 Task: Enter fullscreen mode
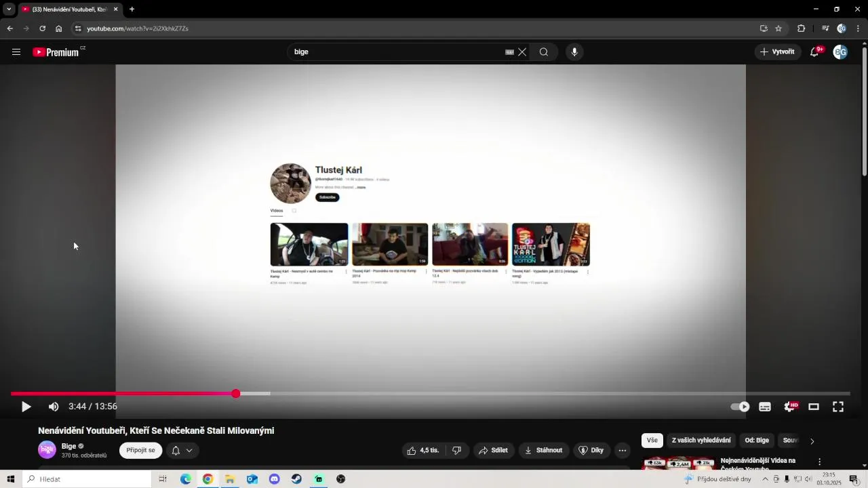pyautogui.click(x=838, y=407)
